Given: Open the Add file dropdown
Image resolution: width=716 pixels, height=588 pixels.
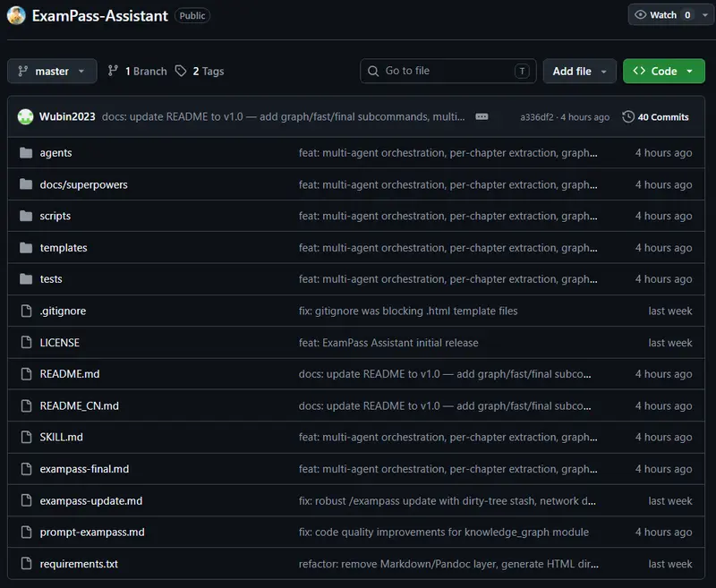Looking at the screenshot, I should click(x=579, y=71).
